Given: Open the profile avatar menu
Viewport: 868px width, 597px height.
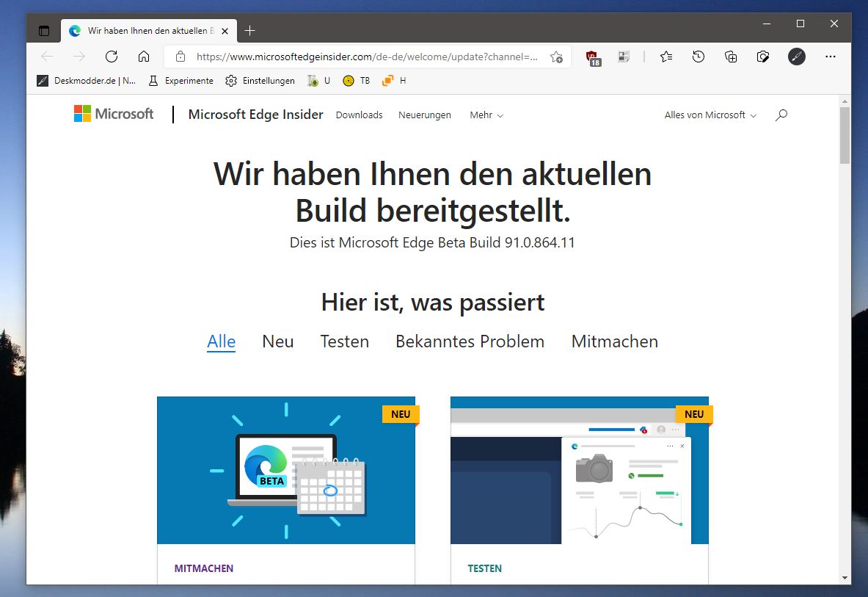Looking at the screenshot, I should pyautogui.click(x=797, y=57).
